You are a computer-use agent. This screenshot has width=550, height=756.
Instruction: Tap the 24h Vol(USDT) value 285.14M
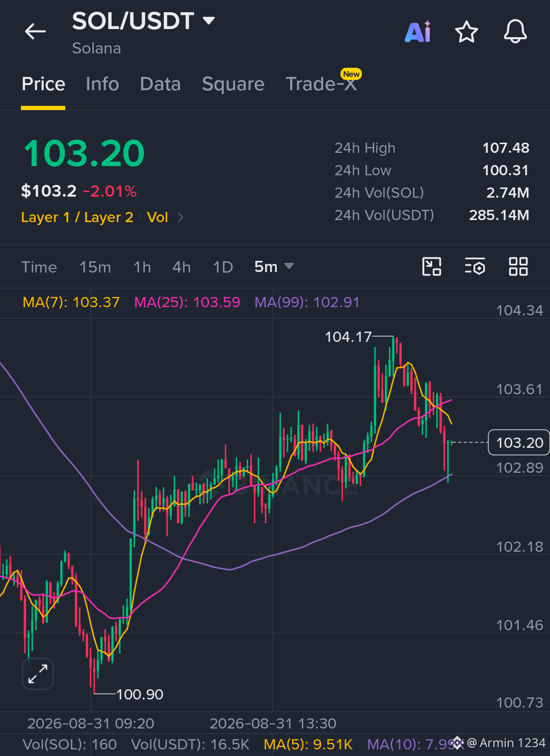(499, 215)
